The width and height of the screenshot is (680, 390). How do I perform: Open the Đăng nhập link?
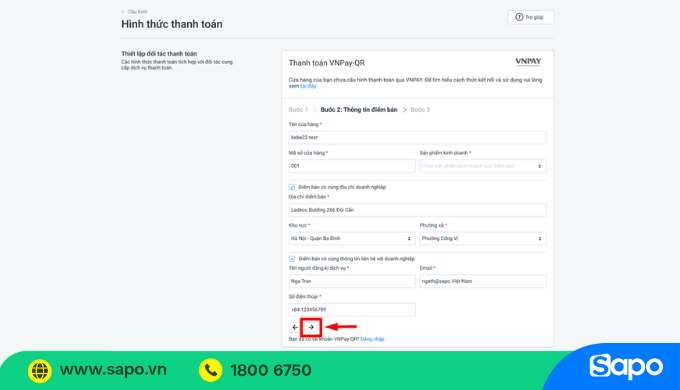point(372,339)
